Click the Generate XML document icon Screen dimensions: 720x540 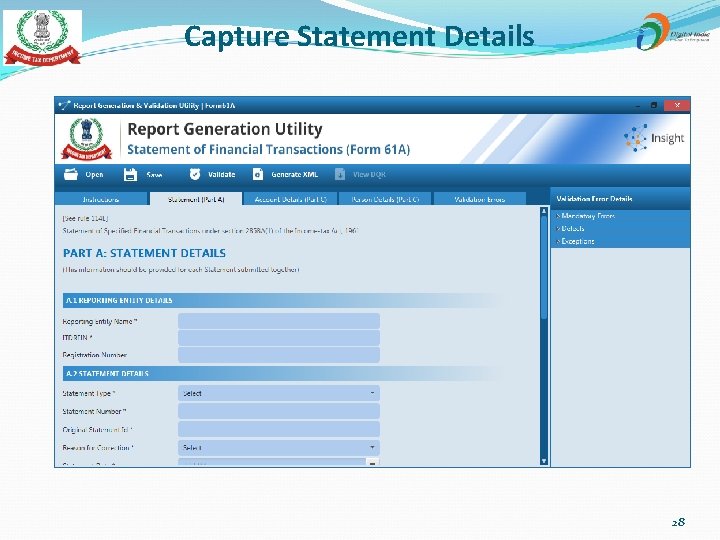tap(258, 174)
